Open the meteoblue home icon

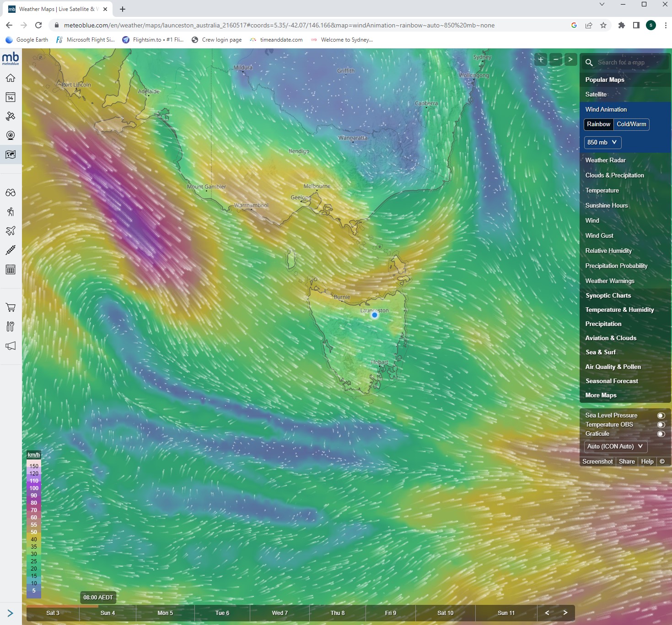(11, 78)
